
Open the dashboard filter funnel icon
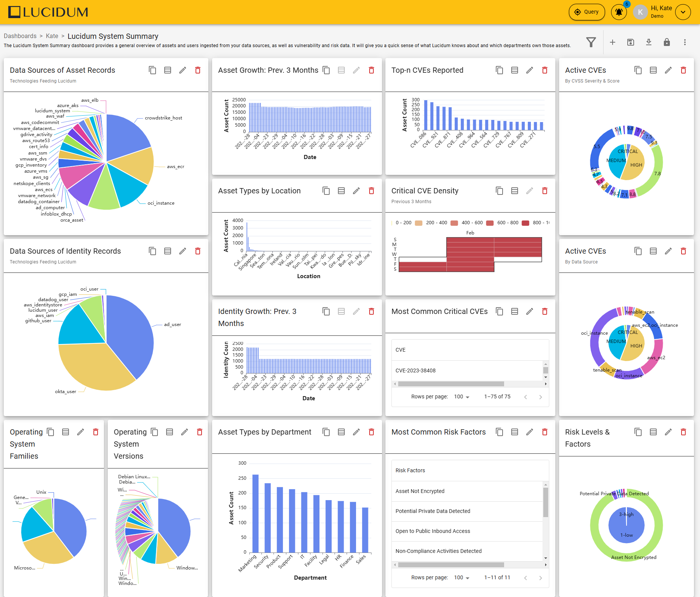pyautogui.click(x=591, y=42)
